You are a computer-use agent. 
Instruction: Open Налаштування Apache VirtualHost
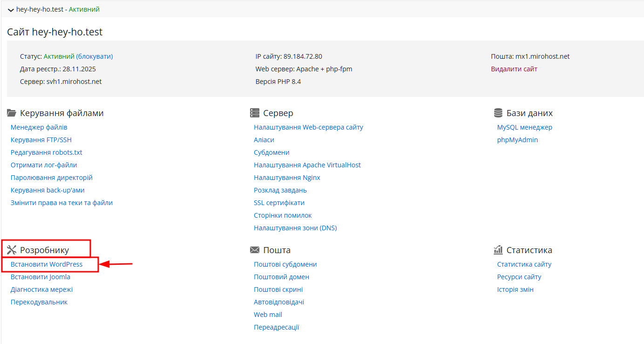[307, 165]
